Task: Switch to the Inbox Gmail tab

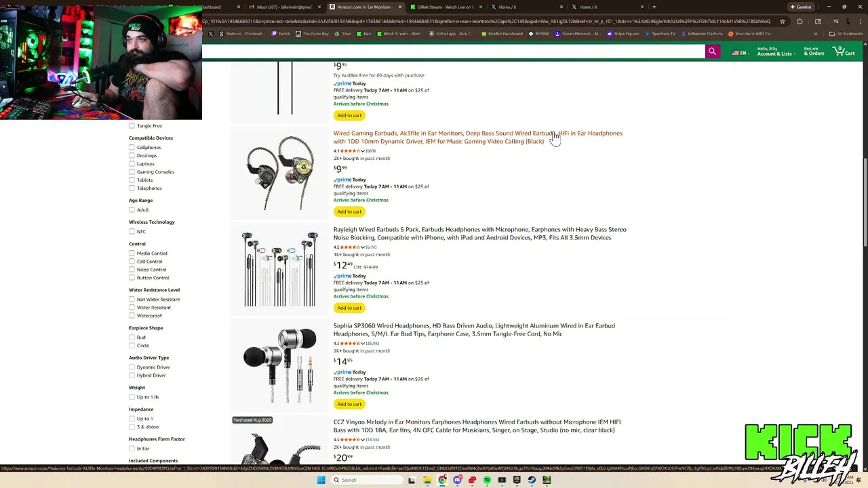Action: [283, 7]
